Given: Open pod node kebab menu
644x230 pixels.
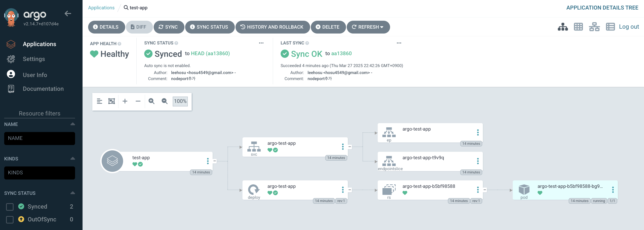Looking at the screenshot, I should click(x=613, y=190).
